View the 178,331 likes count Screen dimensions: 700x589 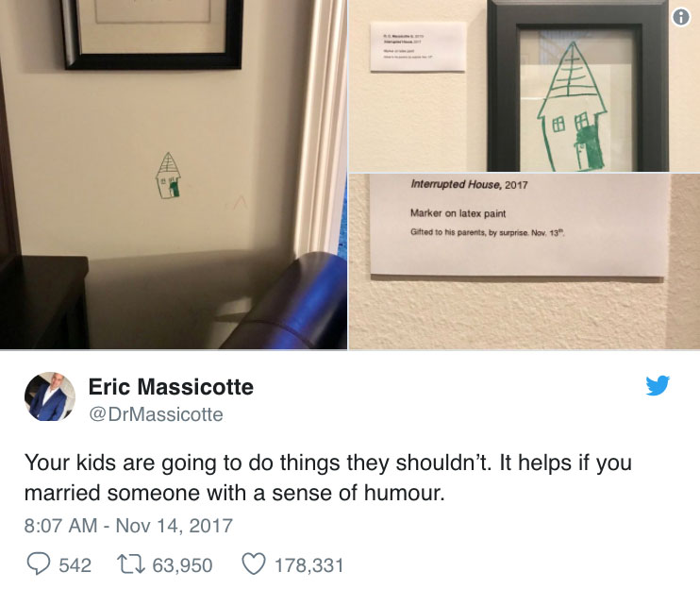click(x=308, y=565)
